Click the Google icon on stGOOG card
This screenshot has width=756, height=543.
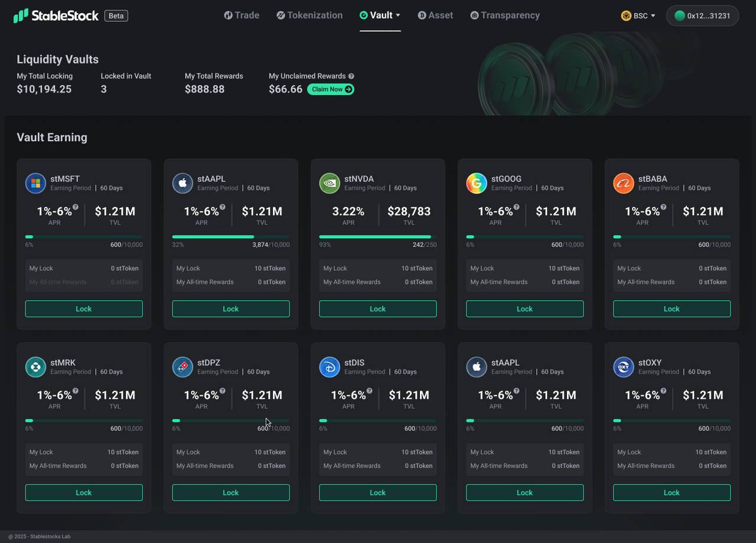pyautogui.click(x=477, y=183)
